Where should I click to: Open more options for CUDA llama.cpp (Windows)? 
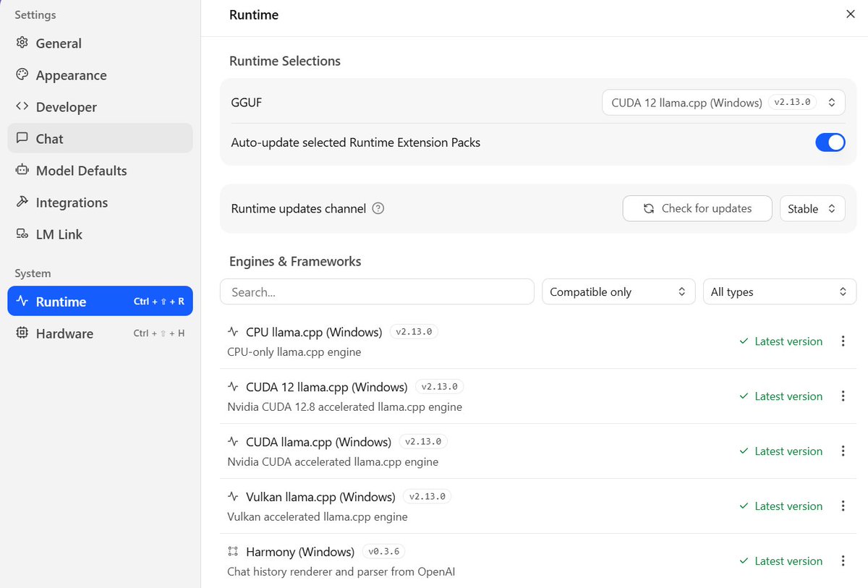click(843, 451)
